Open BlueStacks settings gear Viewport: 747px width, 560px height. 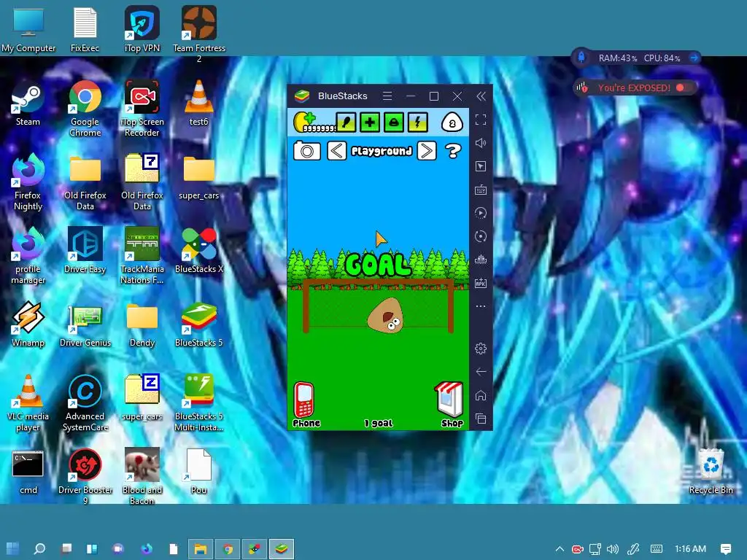click(481, 349)
